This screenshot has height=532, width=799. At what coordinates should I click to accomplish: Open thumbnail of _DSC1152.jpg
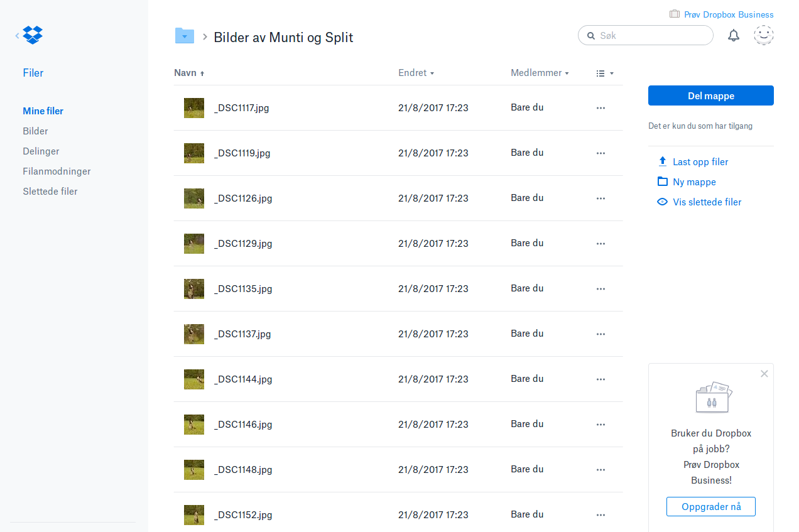coord(194,515)
